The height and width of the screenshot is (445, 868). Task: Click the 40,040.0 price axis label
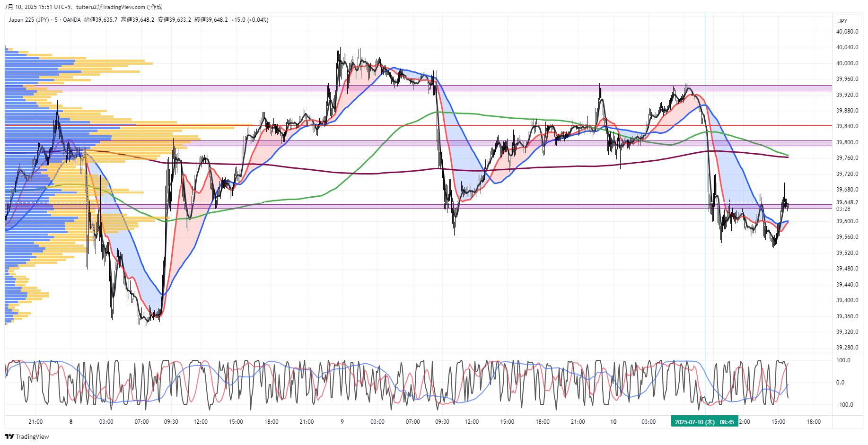(x=847, y=47)
